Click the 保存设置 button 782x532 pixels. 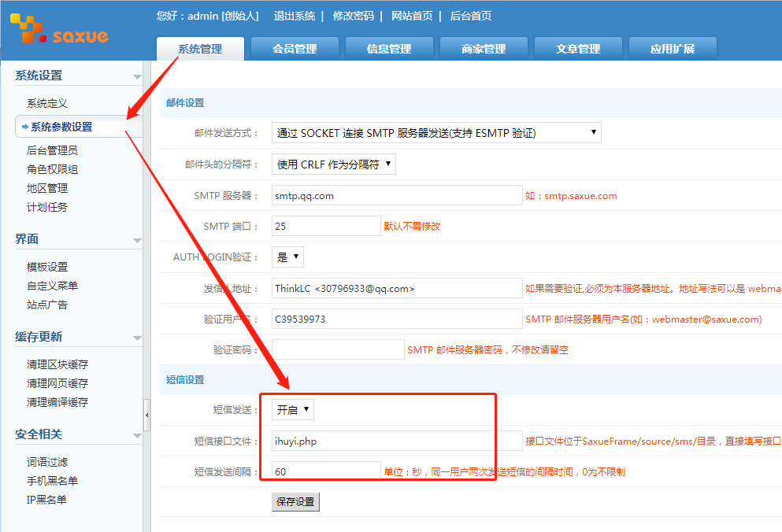(295, 502)
